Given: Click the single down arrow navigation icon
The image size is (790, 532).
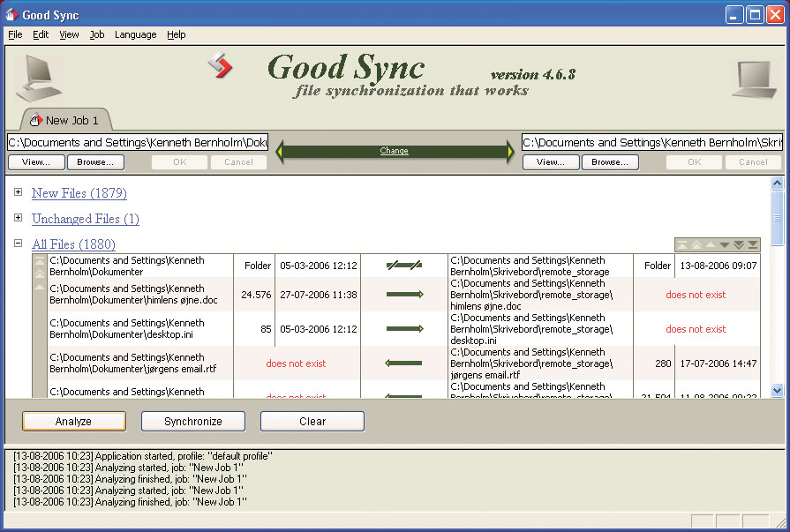Looking at the screenshot, I should tap(725, 244).
